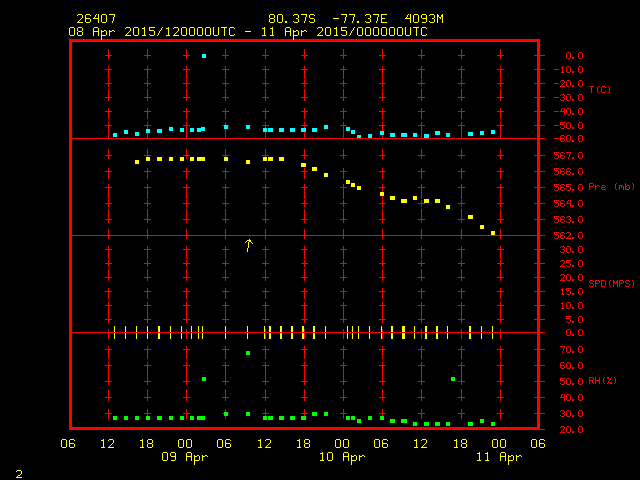Select the -20.0 temperature tick label
The image size is (640, 480).
click(569, 84)
